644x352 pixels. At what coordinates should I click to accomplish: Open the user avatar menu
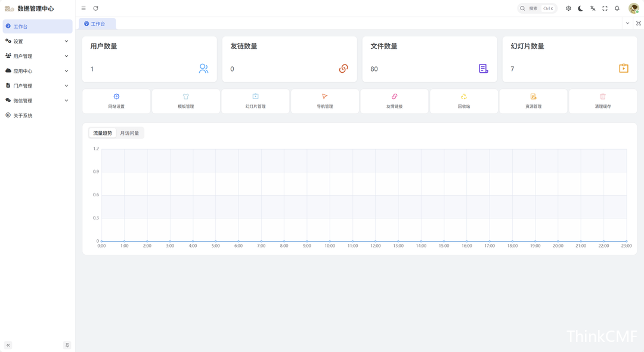[634, 8]
